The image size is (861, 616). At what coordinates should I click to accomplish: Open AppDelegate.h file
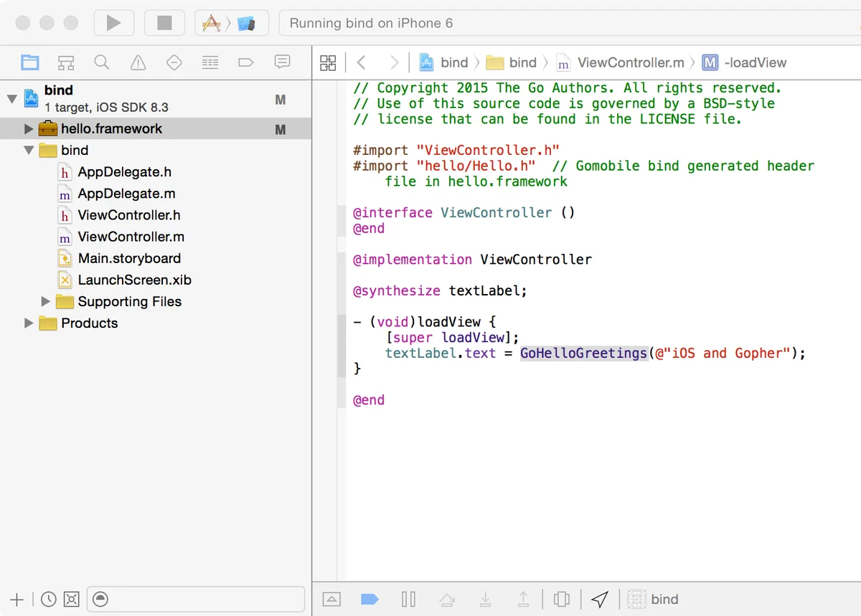[124, 172]
